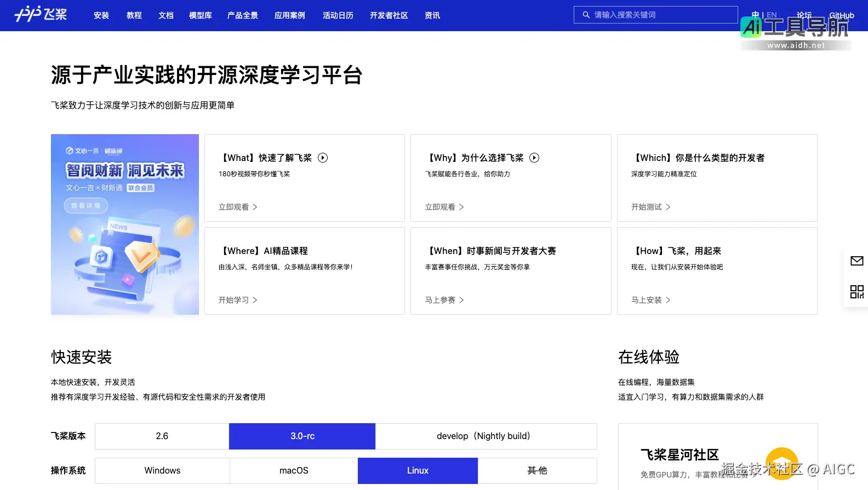Open the 资讯 menu
868x490 pixels.
[432, 15]
